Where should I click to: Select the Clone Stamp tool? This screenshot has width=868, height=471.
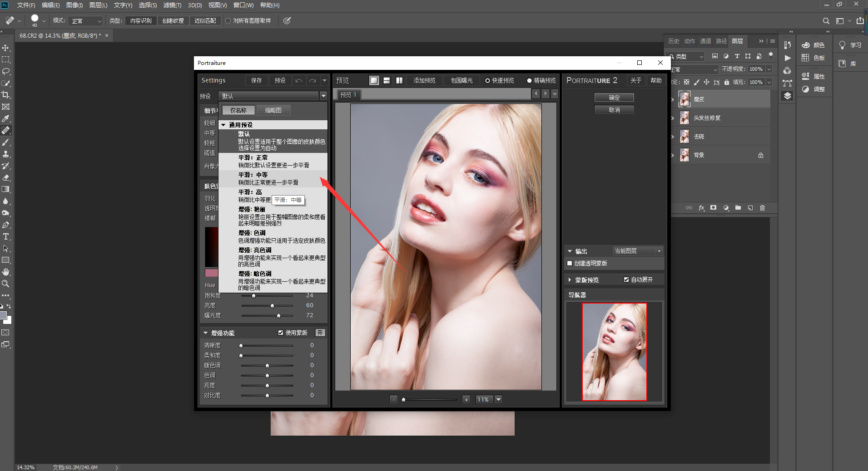(6, 154)
